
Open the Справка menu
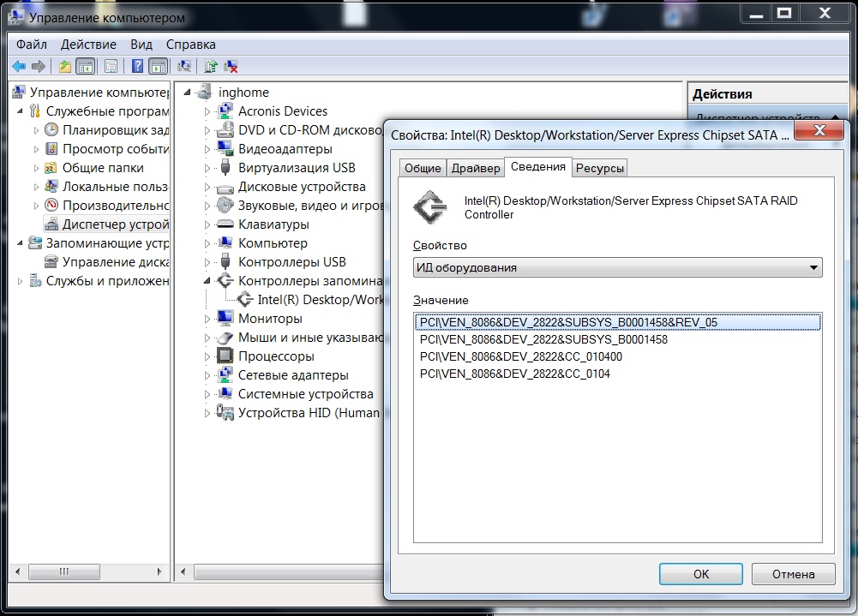point(190,45)
